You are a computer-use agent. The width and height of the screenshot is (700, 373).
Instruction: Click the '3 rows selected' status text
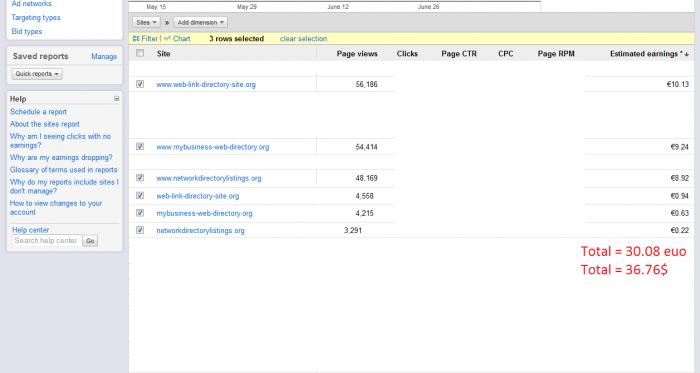[237, 39]
